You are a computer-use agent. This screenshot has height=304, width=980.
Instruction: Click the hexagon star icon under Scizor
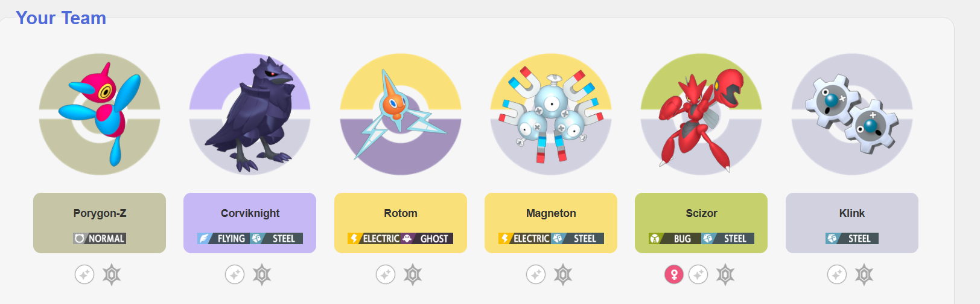tap(725, 275)
